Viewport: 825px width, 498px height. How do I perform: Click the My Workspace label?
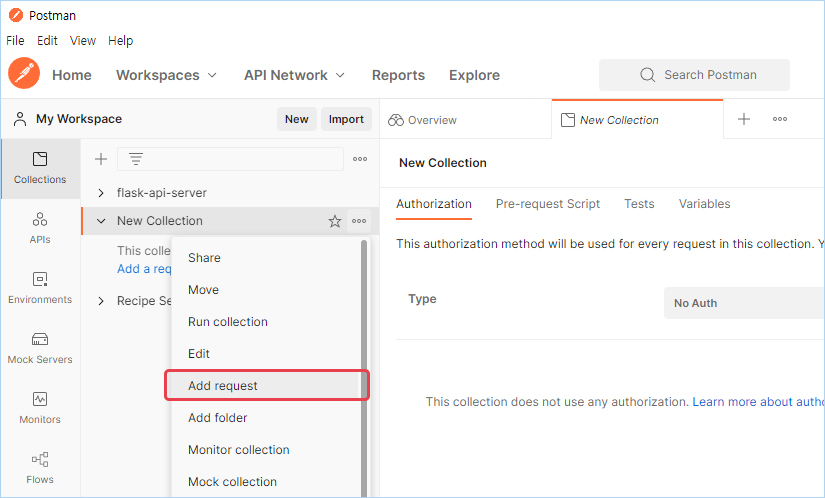tap(79, 119)
